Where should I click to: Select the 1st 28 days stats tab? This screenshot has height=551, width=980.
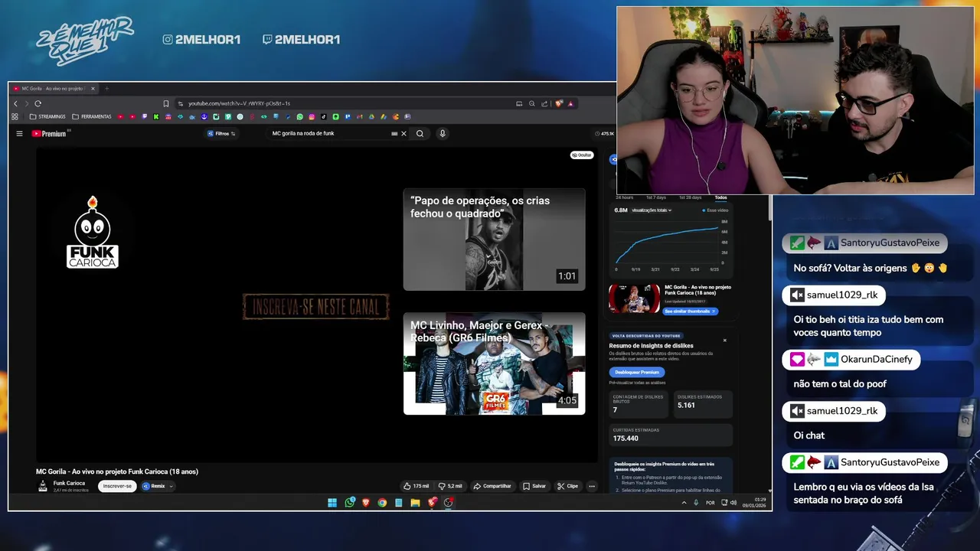[x=690, y=197]
